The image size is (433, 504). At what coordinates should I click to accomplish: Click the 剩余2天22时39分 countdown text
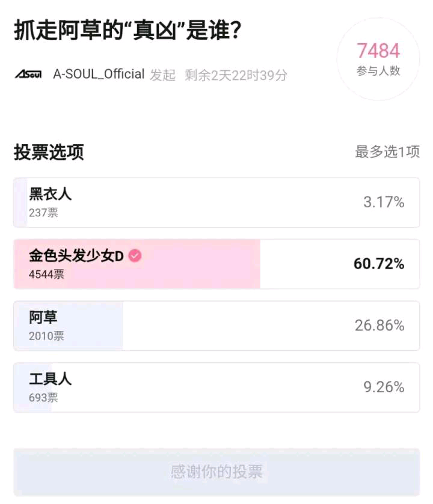coord(236,75)
